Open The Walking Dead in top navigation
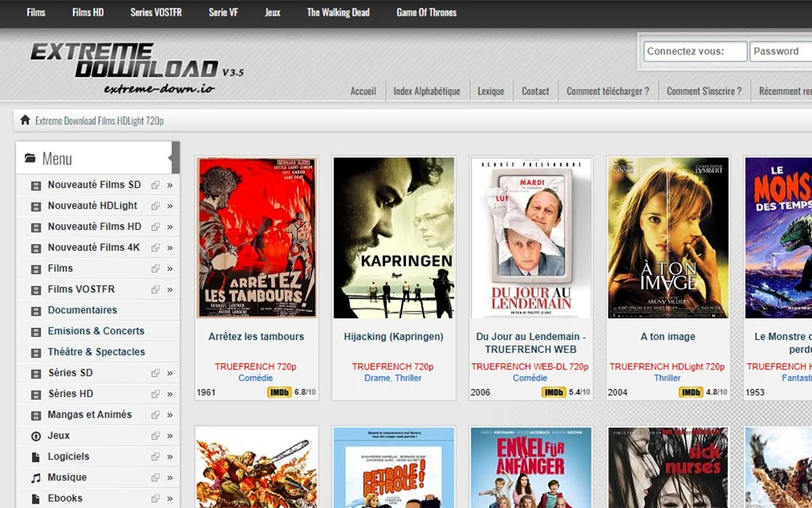 [x=338, y=12]
